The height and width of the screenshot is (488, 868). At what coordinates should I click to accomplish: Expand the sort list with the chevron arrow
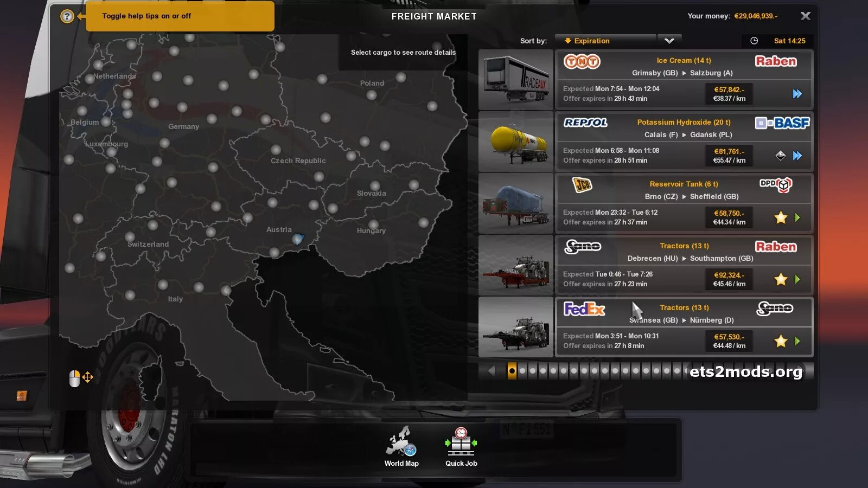tap(669, 41)
